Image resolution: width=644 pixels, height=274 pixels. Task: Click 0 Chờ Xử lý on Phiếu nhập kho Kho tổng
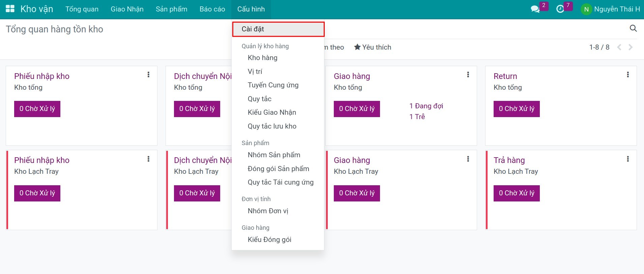[37, 109]
